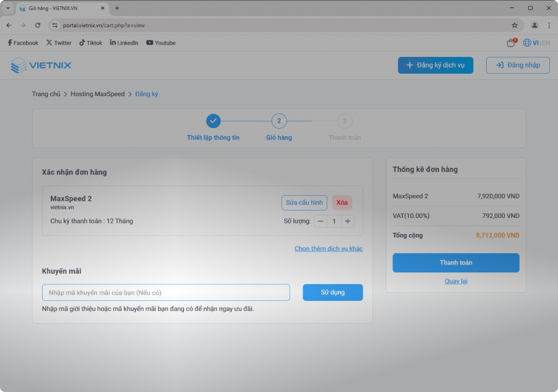The height and width of the screenshot is (392, 558).
Task: Open the Youtube bookmark
Action: [161, 43]
